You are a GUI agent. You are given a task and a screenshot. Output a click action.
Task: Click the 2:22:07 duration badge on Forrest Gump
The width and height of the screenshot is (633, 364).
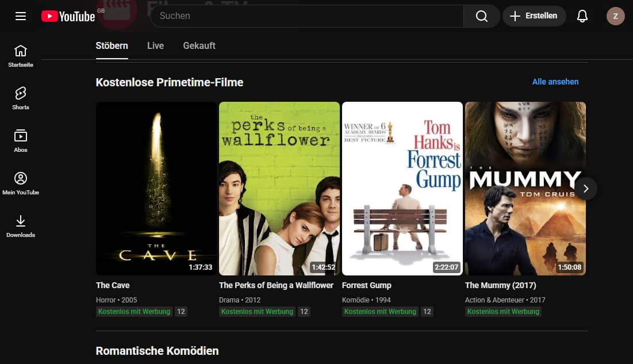pos(447,266)
